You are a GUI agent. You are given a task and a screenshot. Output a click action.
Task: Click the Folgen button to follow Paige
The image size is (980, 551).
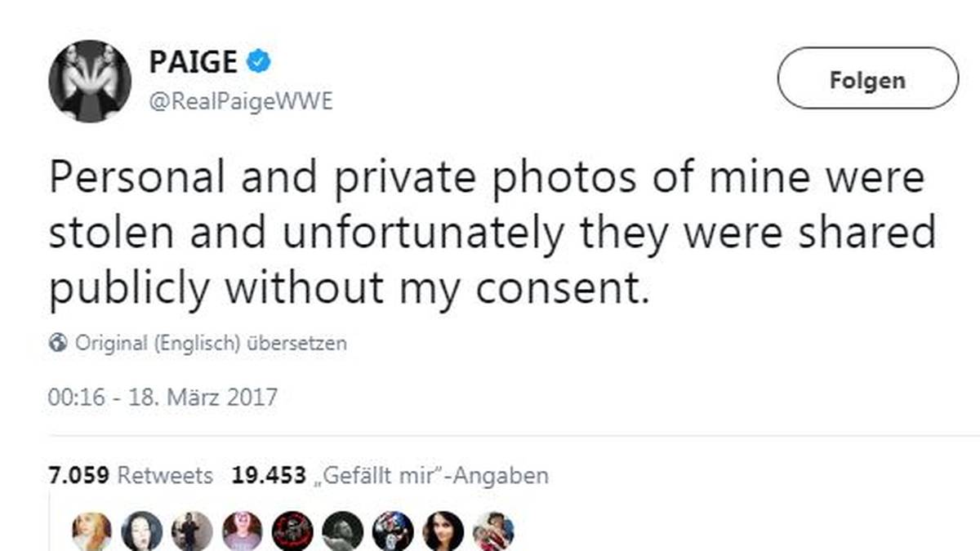[867, 79]
